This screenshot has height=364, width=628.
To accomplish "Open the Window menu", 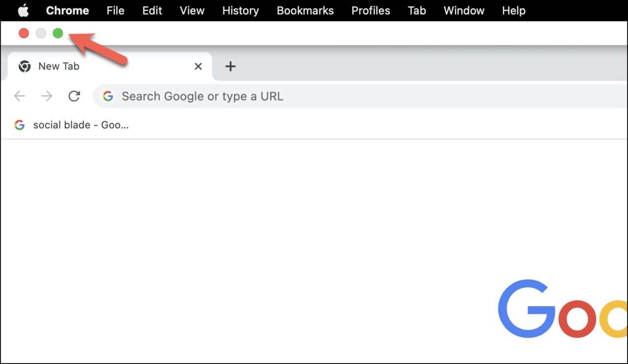I will coord(464,10).
